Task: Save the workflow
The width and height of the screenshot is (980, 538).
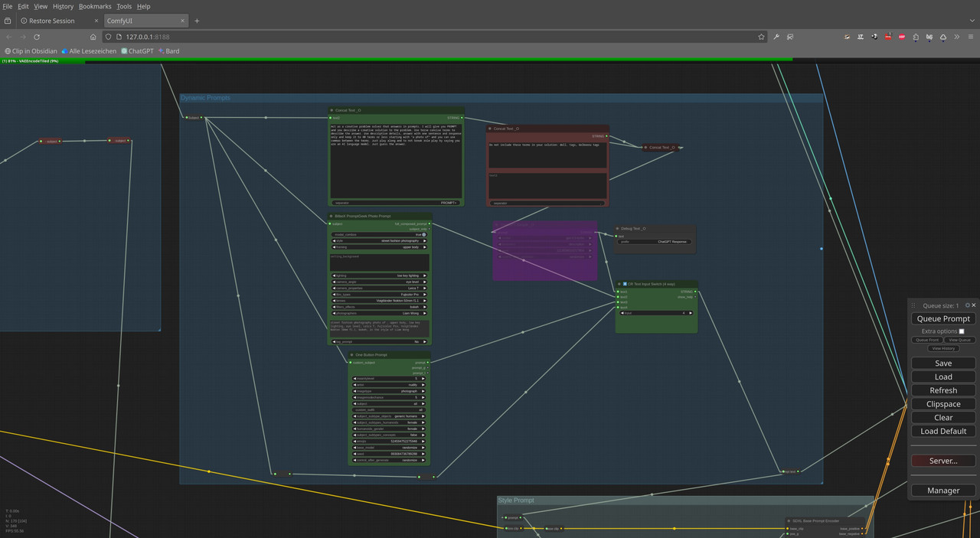Action: [x=943, y=364]
